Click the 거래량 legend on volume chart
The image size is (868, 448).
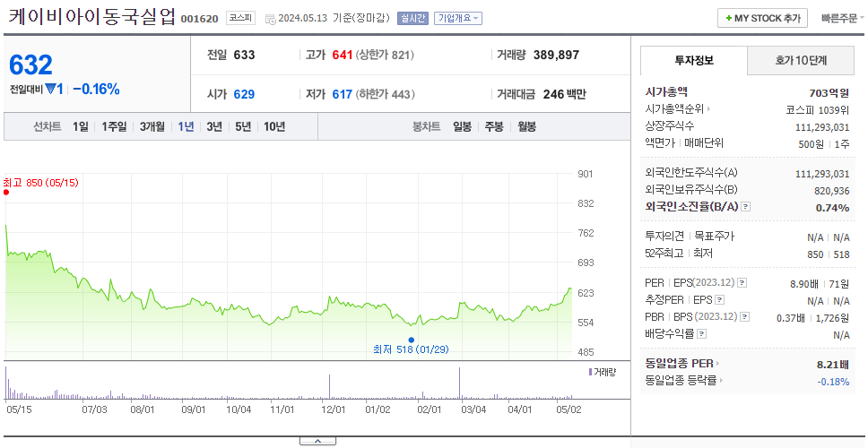[602, 372]
